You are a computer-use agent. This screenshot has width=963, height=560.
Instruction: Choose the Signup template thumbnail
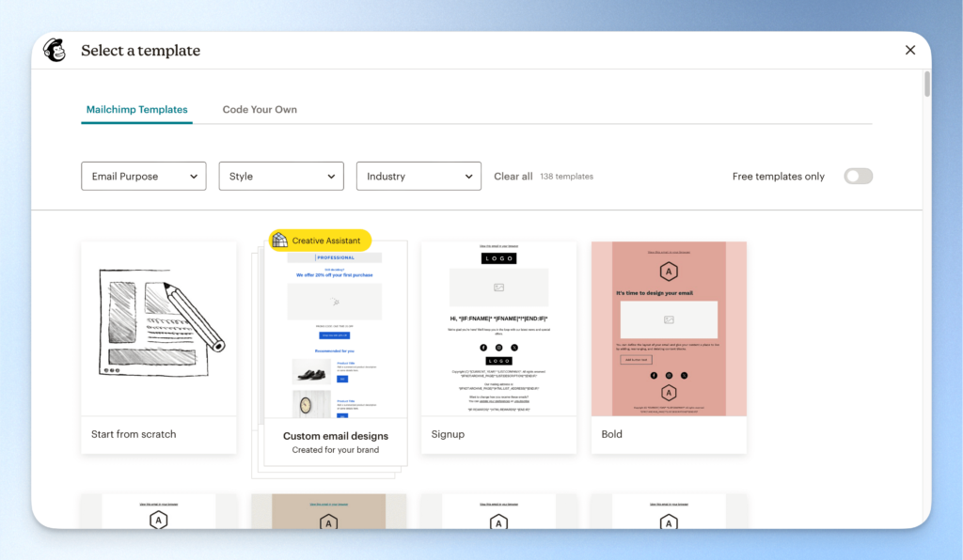(x=498, y=328)
